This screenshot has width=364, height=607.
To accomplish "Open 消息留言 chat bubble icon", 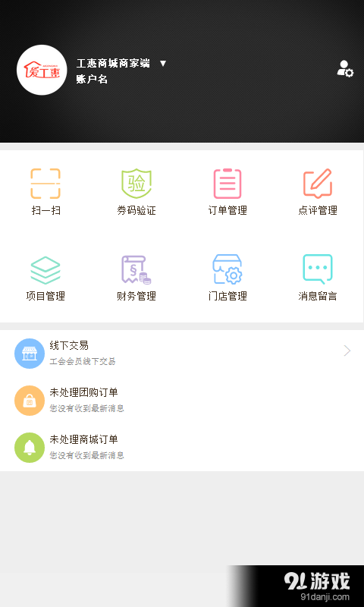I will (318, 268).
